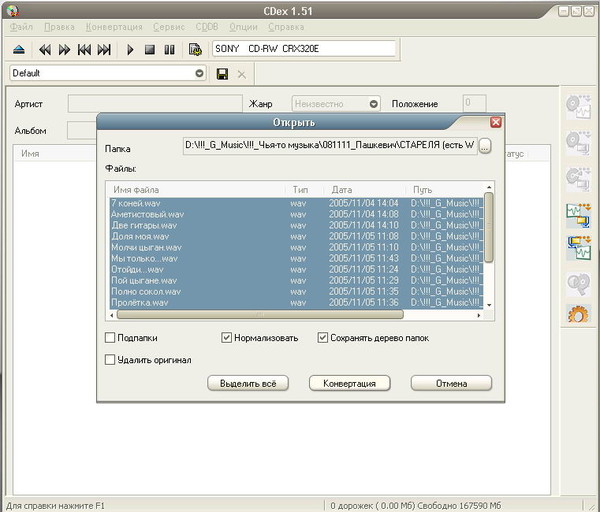
Task: Click the eject CD tray icon
Action: pyautogui.click(x=19, y=49)
